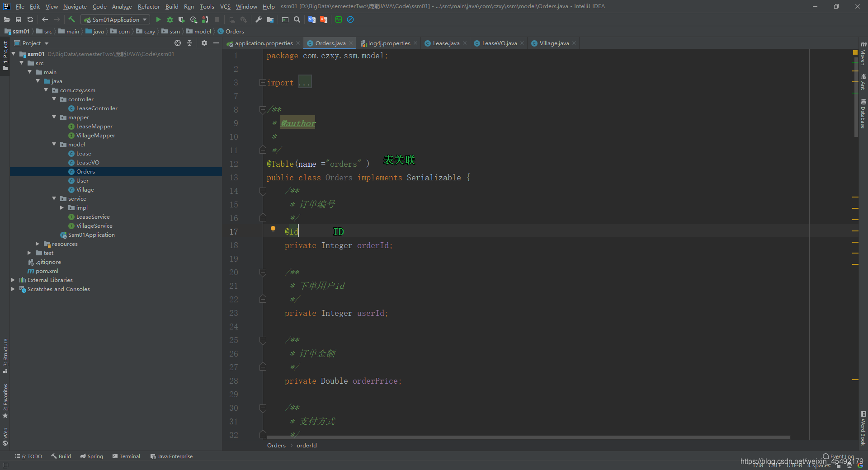Click the Search Everywhere magnifier icon
868x470 pixels.
pos(297,19)
